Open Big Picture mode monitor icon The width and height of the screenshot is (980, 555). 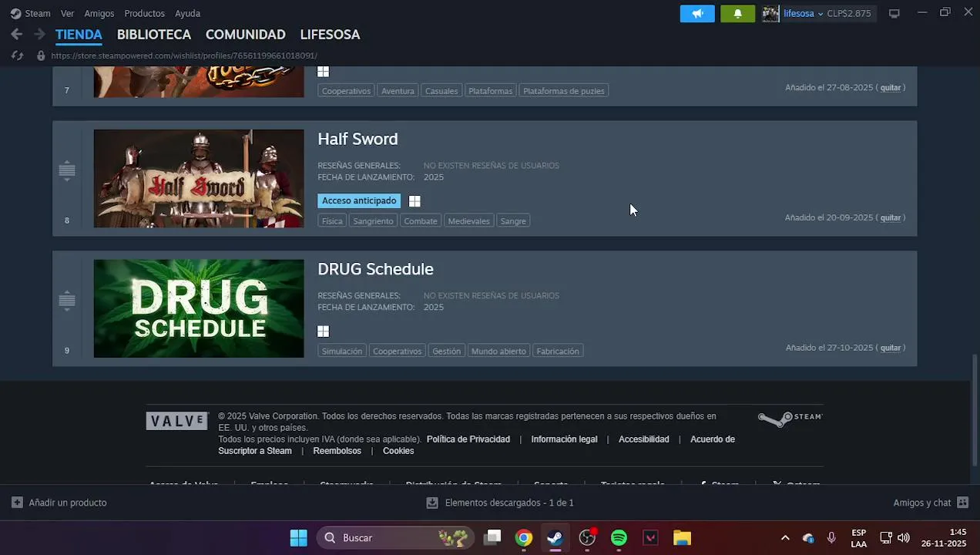pyautogui.click(x=894, y=13)
